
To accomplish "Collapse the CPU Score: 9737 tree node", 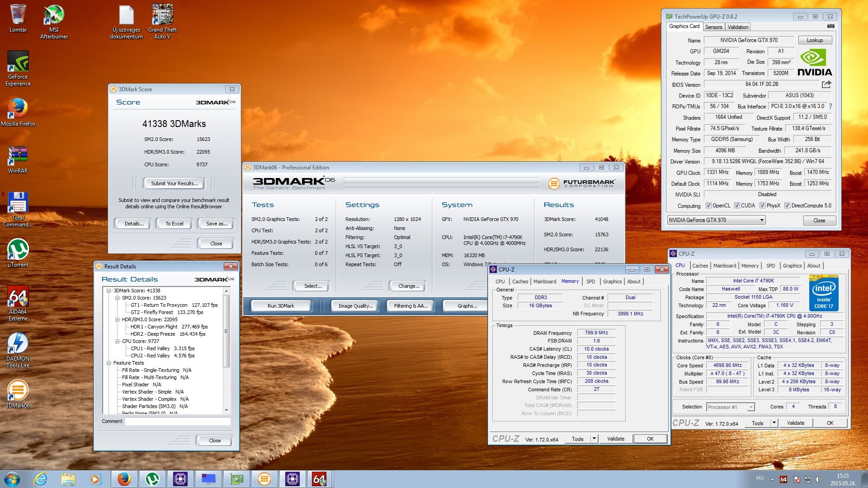I will pos(117,341).
